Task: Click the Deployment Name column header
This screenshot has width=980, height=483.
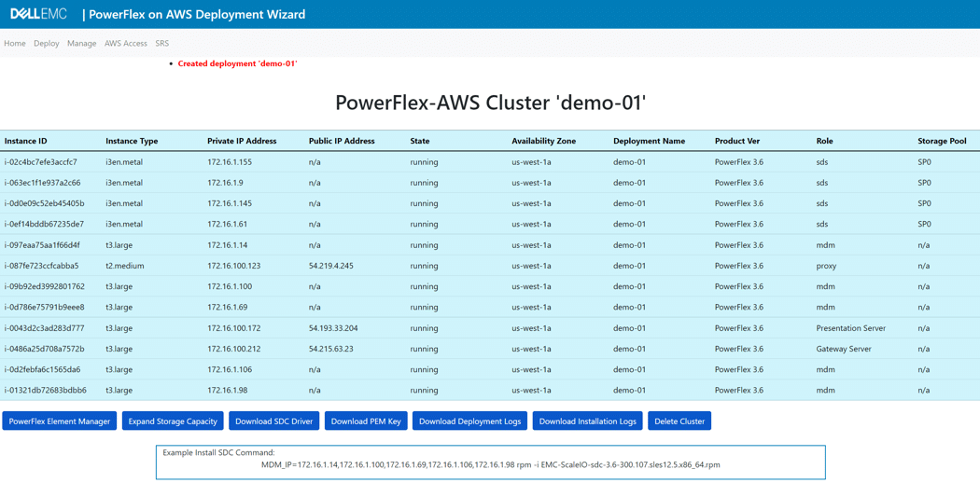Action: [x=649, y=141]
